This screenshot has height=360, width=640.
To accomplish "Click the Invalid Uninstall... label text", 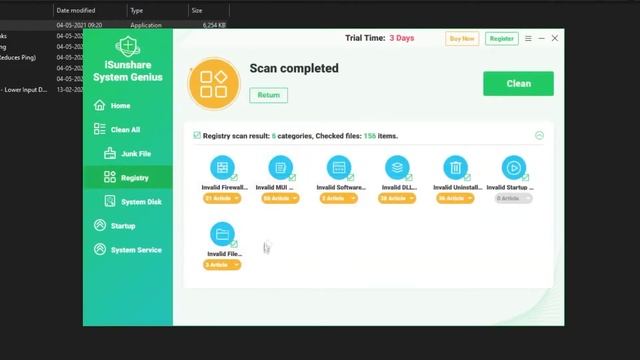I will [x=457, y=187].
